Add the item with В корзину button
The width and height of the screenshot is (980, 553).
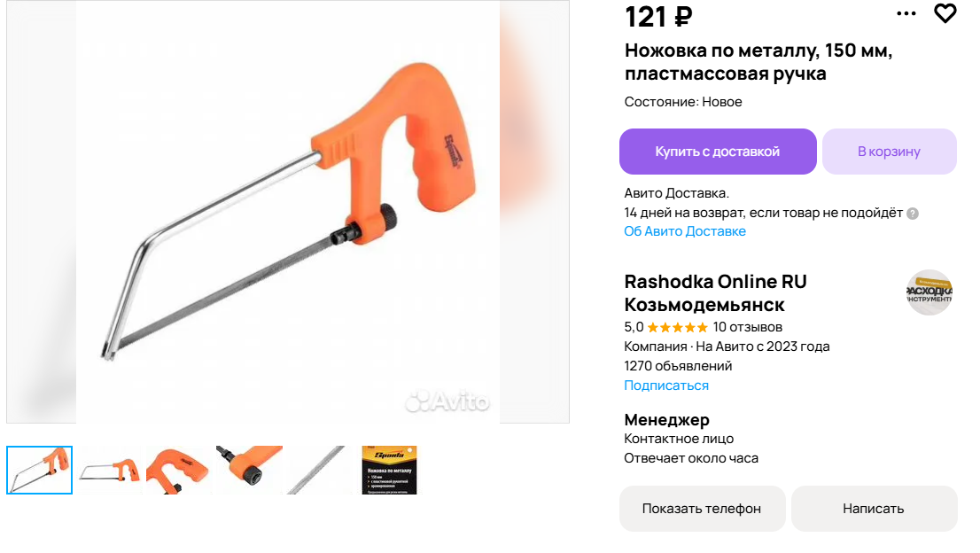point(889,152)
